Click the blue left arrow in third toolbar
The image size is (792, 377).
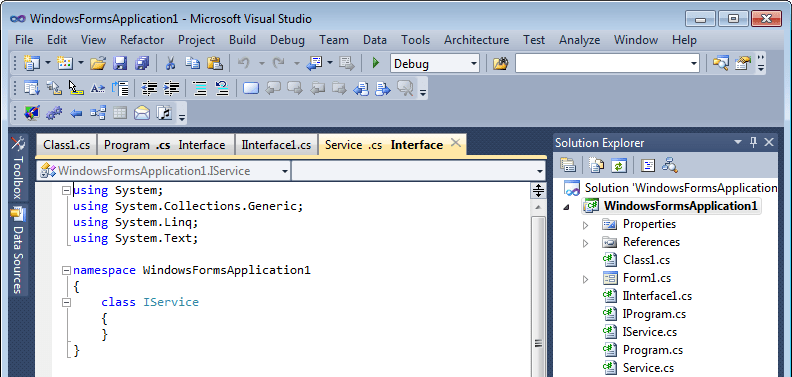click(76, 113)
